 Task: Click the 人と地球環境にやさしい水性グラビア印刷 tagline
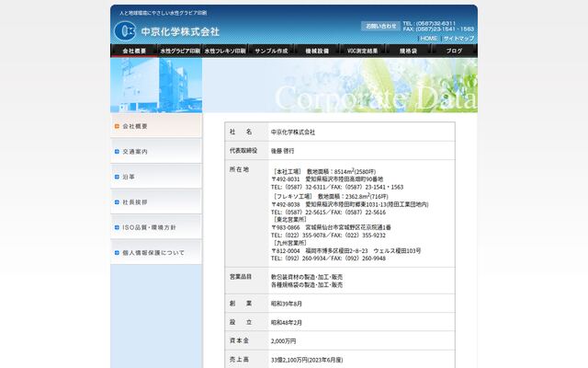click(x=164, y=13)
